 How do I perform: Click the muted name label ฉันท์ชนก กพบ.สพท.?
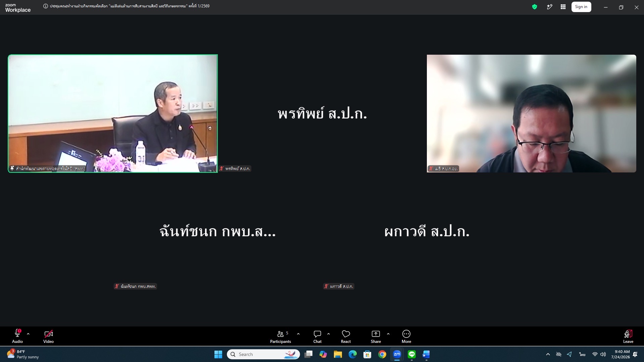click(x=135, y=286)
